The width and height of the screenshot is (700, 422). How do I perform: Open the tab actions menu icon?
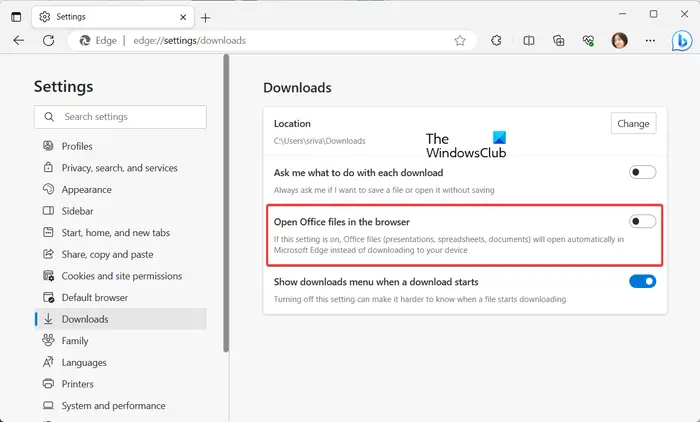click(16, 16)
